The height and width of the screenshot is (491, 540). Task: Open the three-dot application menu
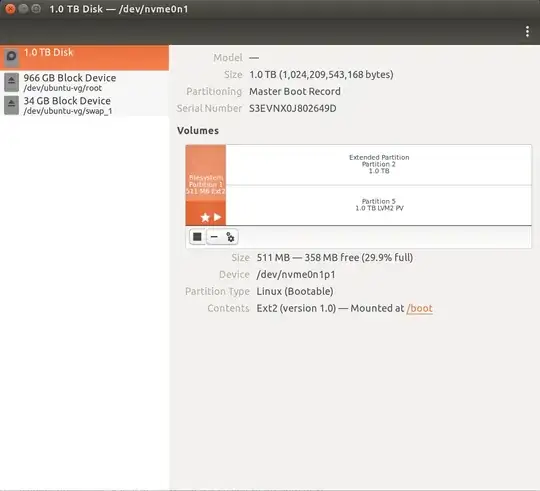pos(527,32)
